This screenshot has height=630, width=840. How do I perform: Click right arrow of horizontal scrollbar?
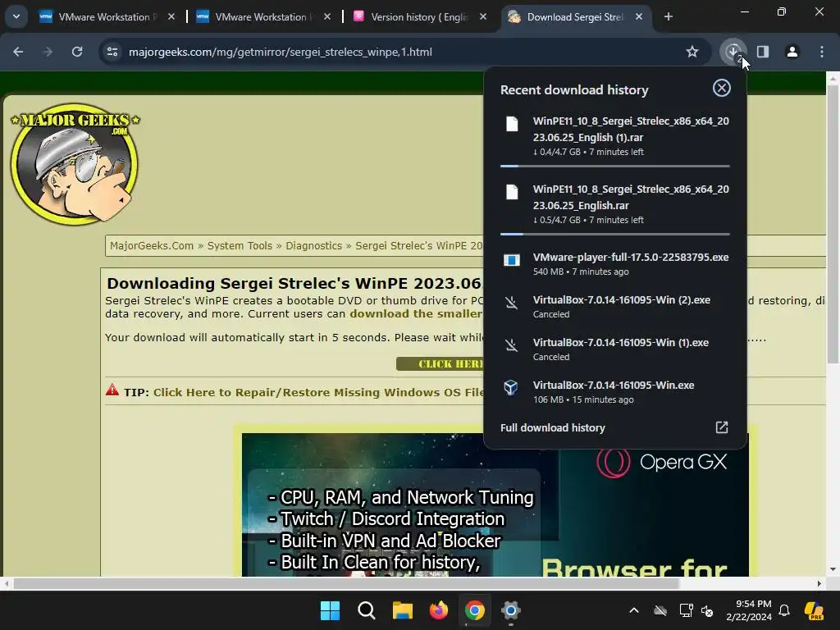[819, 583]
